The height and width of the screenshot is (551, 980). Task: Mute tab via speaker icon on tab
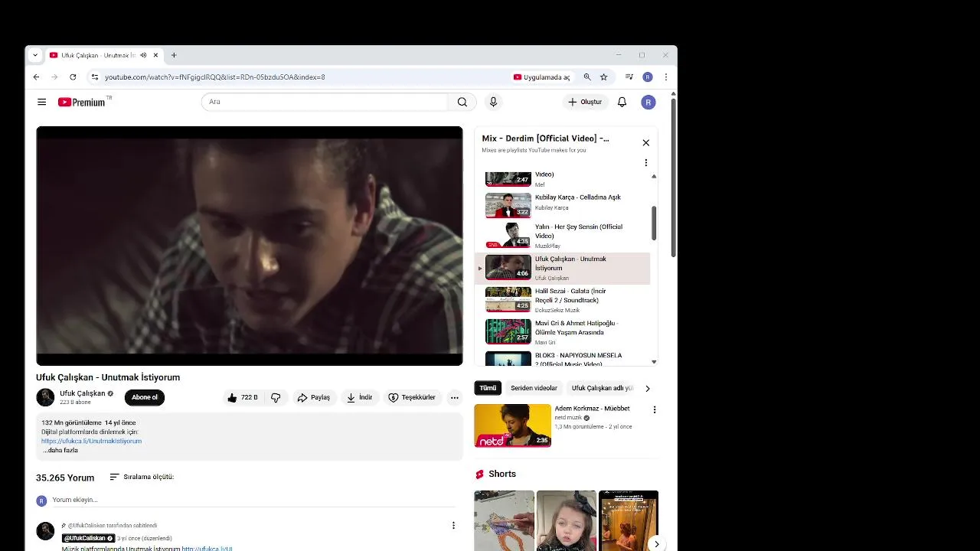[143, 55]
